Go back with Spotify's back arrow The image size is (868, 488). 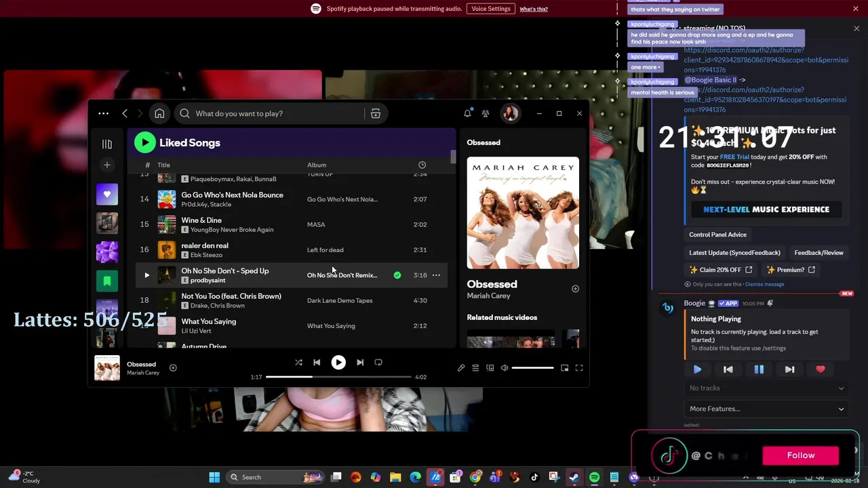125,113
